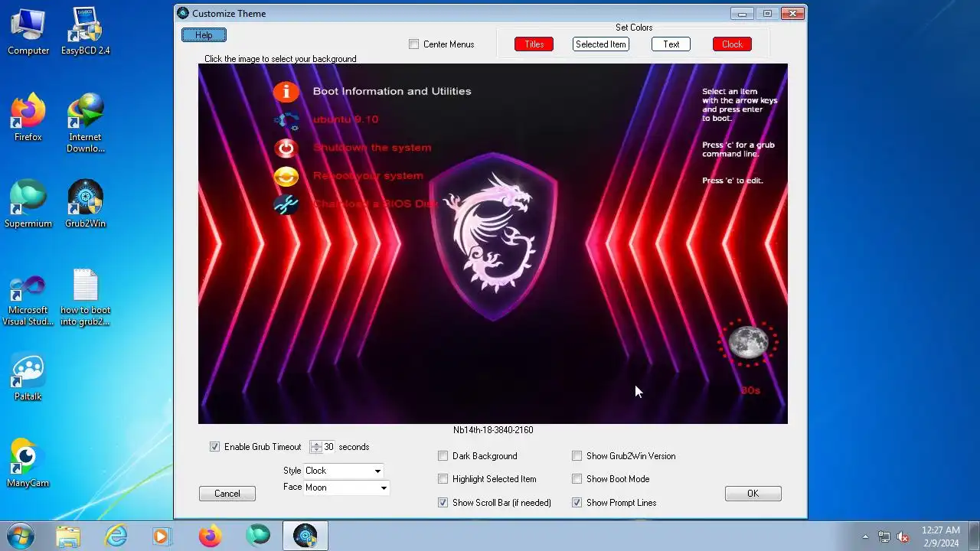The height and width of the screenshot is (551, 980).
Task: Click the Show Desktop strip on the taskbar
Action: click(974, 536)
